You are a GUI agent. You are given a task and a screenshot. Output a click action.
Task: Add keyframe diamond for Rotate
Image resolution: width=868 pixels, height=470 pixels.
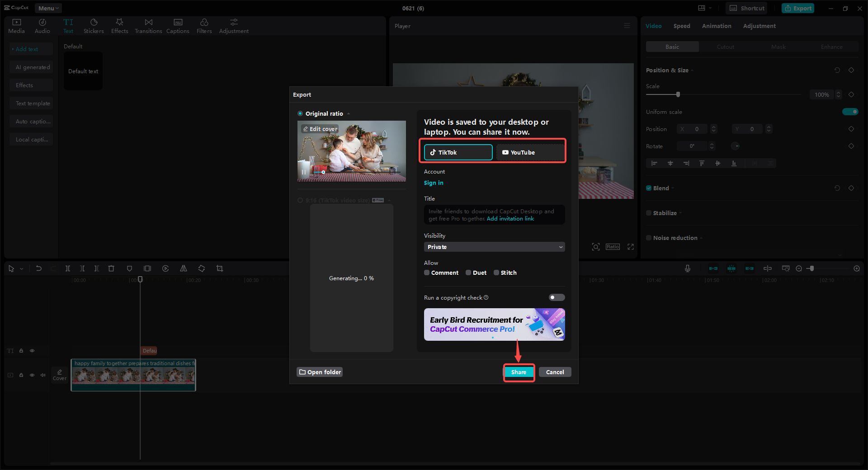click(851, 146)
